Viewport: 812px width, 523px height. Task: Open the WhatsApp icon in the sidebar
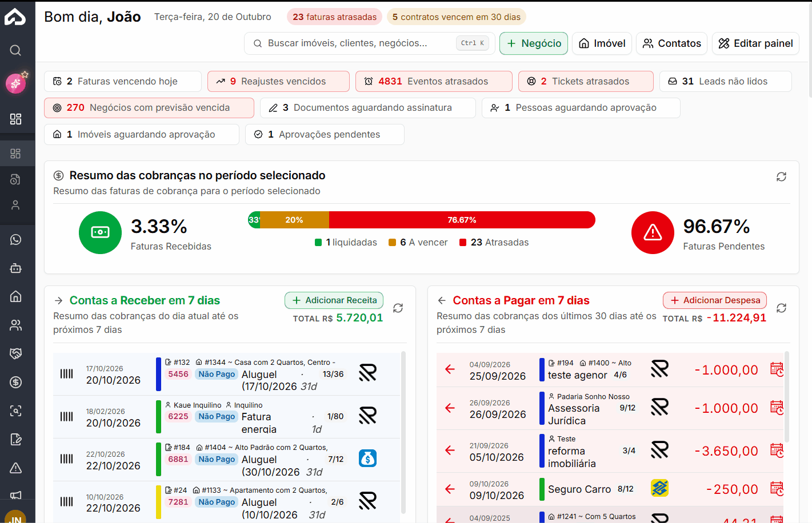tap(15, 240)
